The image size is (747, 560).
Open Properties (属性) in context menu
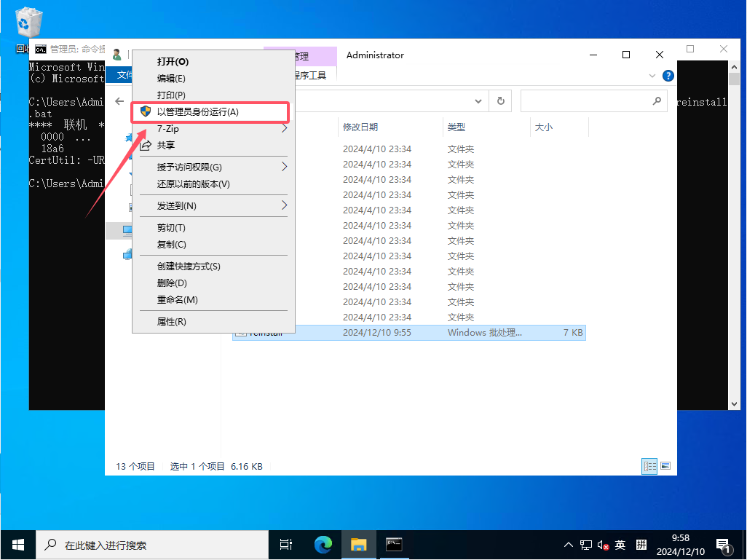coord(213,321)
